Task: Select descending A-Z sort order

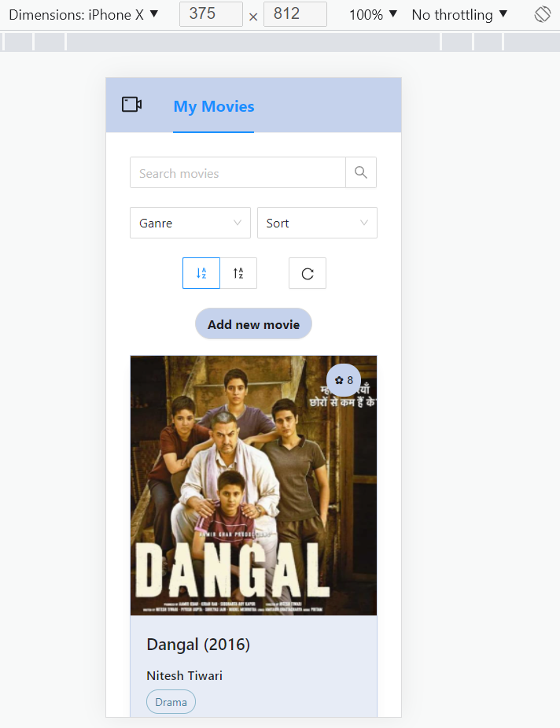Action: (x=201, y=273)
